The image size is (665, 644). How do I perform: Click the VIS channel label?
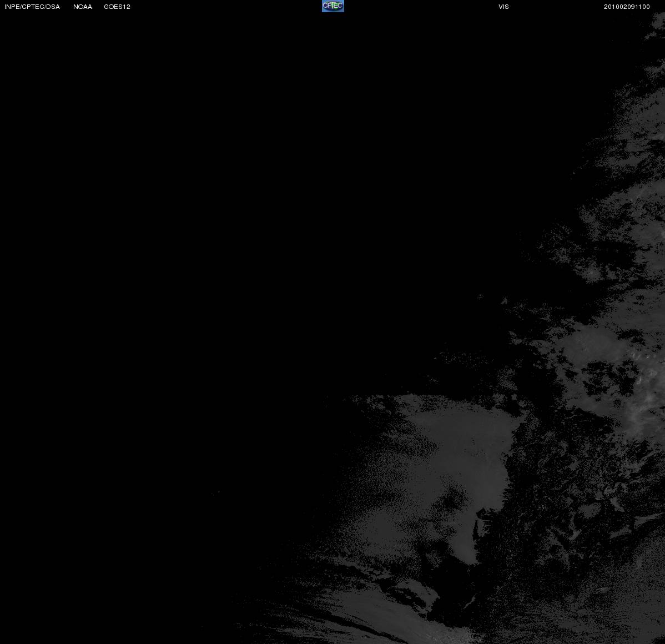[504, 7]
